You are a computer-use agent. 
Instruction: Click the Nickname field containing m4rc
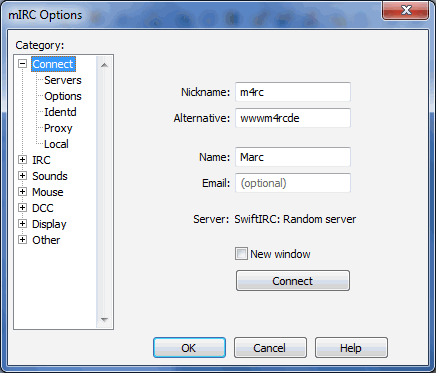coord(293,92)
